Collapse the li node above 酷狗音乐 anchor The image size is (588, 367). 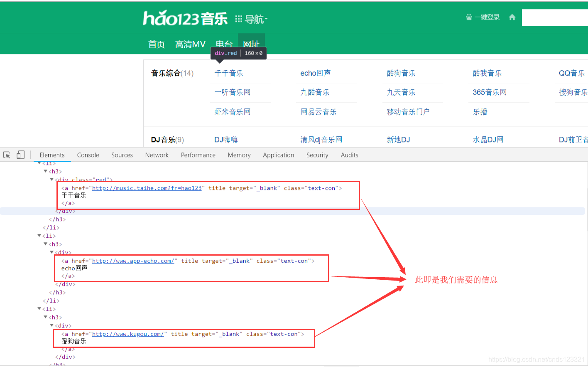[x=39, y=309]
